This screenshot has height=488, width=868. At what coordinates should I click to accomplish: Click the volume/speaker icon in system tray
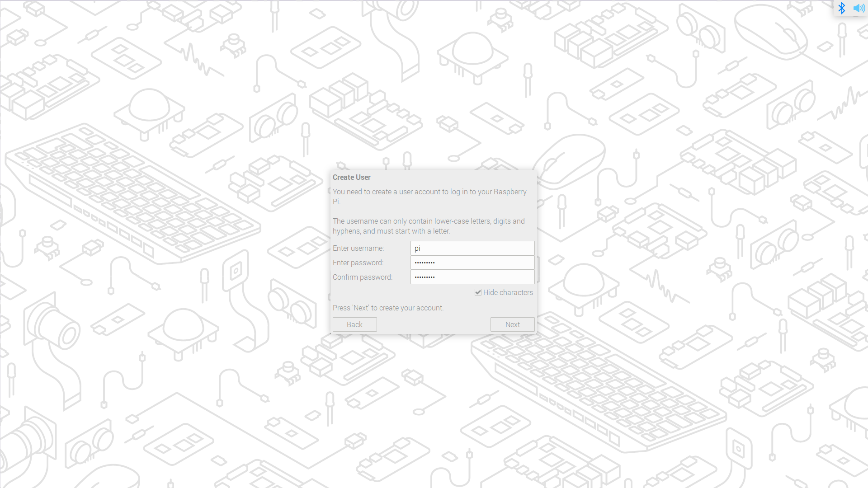coord(859,8)
